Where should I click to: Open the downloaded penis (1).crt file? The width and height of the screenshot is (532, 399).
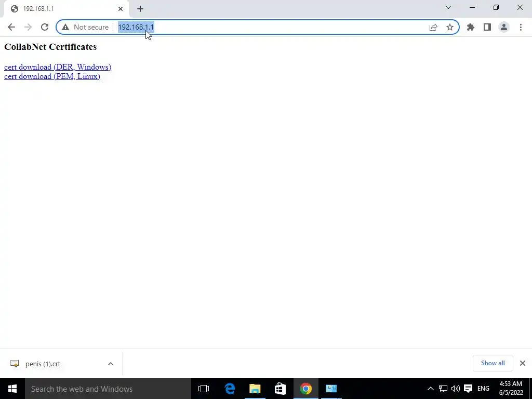(x=43, y=364)
